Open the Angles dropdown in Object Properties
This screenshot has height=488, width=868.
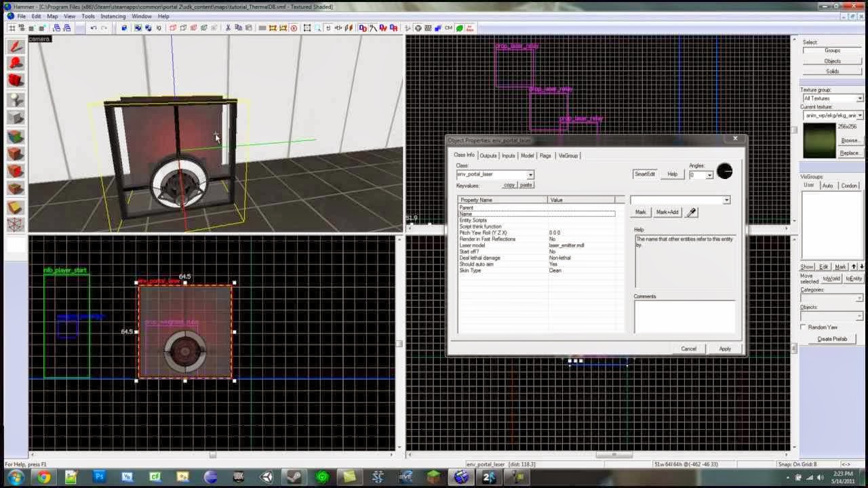pos(709,175)
